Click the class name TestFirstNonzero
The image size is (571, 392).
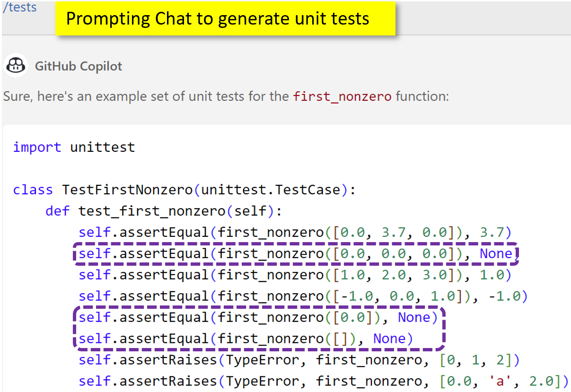(127, 190)
